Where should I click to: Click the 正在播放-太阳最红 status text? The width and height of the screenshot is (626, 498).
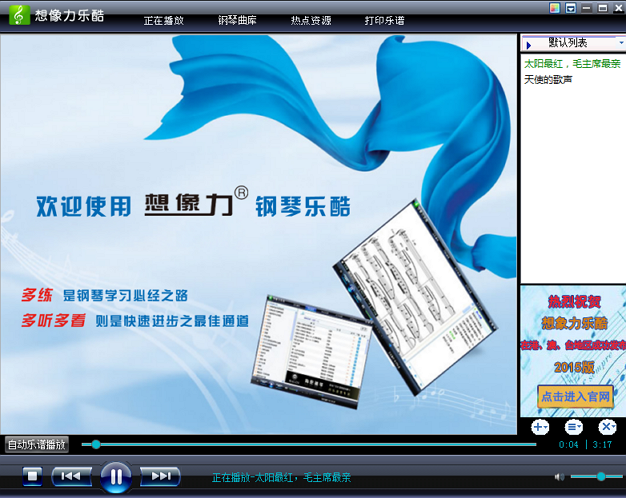pos(281,477)
